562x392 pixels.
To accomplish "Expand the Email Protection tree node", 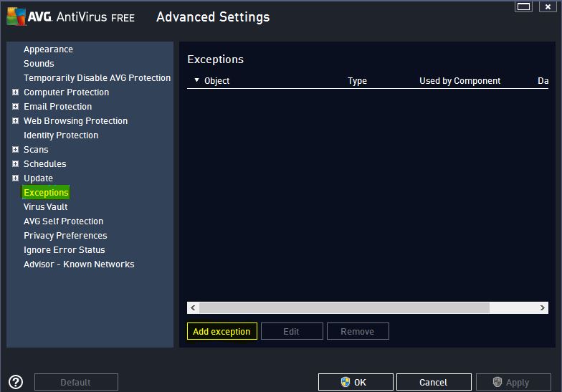I will click(15, 106).
